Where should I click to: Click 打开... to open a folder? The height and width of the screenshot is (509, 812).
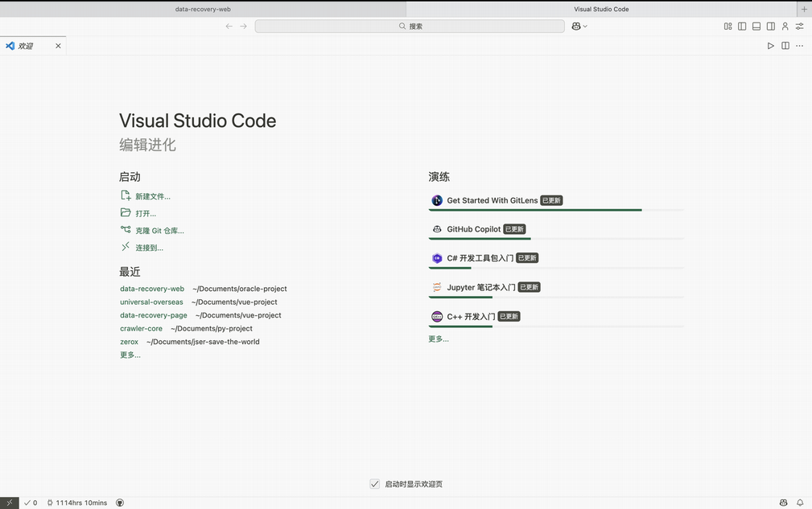coord(146,214)
